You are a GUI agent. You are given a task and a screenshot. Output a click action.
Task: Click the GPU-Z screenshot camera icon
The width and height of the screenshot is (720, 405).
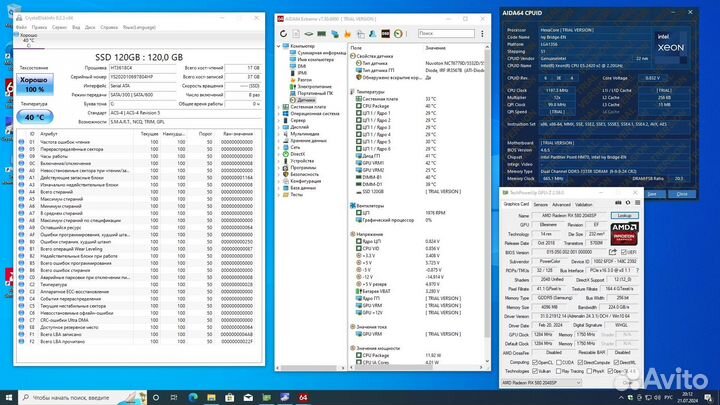[618, 202]
